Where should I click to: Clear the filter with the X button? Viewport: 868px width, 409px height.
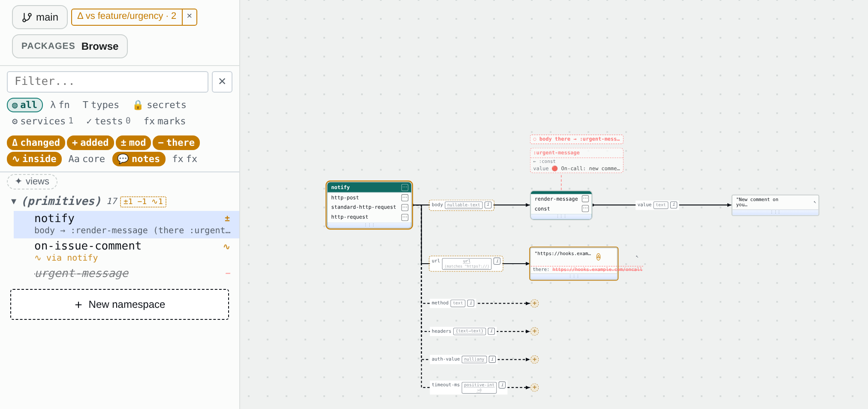tap(222, 81)
